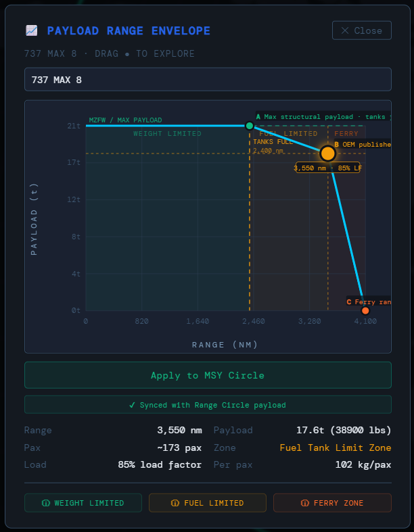Click the 17t payload axis label
414x532 pixels.
74,162
